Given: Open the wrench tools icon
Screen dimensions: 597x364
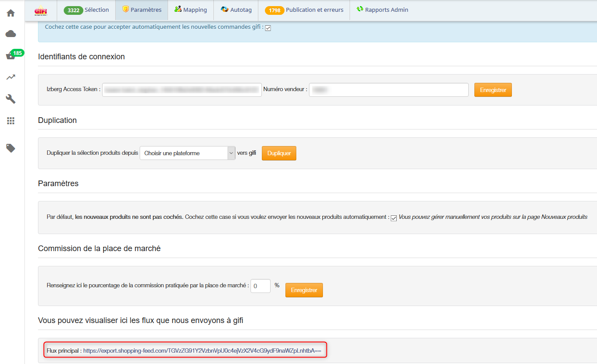Looking at the screenshot, I should [x=10, y=99].
